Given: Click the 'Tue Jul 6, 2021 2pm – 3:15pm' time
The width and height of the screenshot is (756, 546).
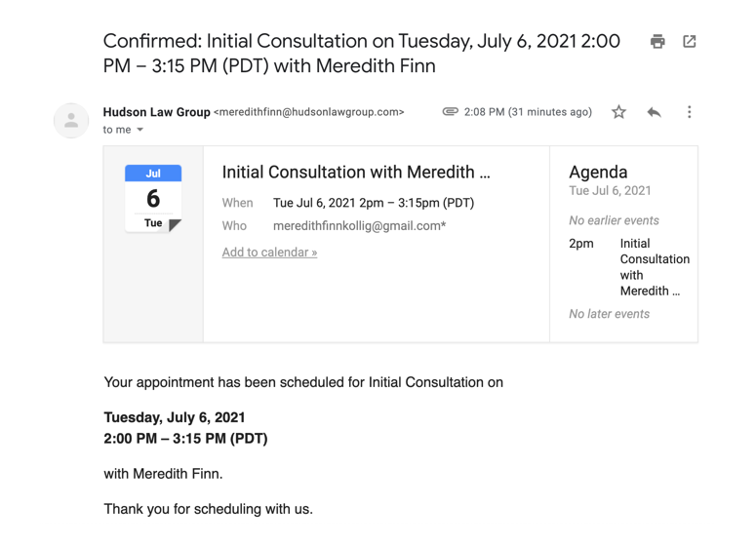Looking at the screenshot, I should [374, 203].
